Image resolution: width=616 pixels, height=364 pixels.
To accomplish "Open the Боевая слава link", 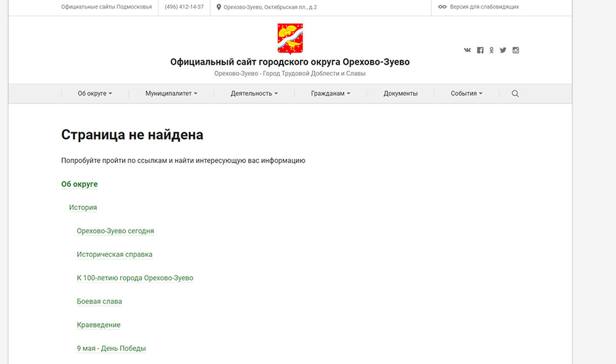I will 99,302.
